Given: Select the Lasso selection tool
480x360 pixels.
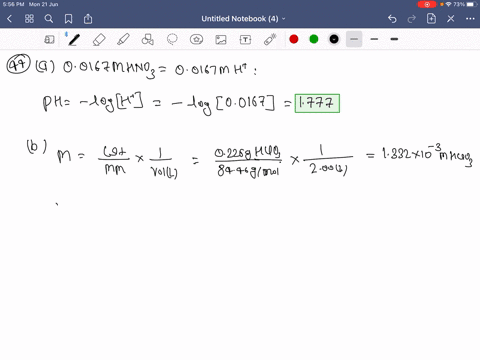Looking at the screenshot, I should [x=172, y=40].
